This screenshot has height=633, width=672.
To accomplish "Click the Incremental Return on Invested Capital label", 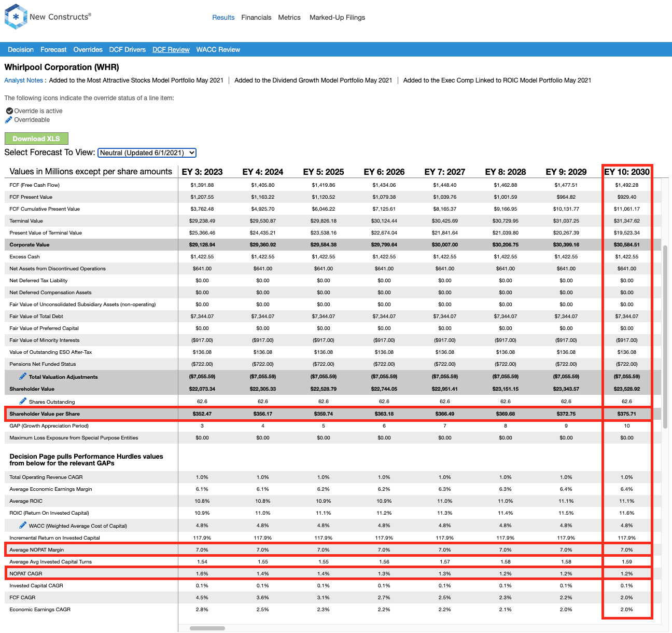I will tap(55, 538).
